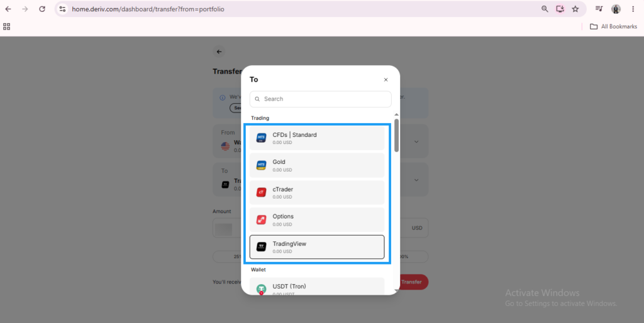Open the browser zoom magnifier icon
This screenshot has height=323, width=644.
[545, 9]
